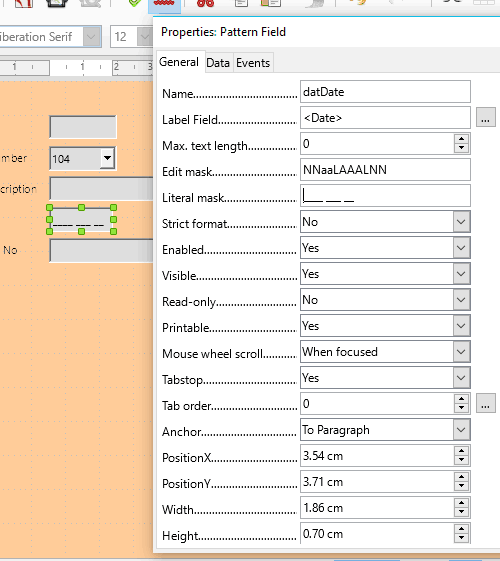
Task: Open the Anchor To Paragraph dropdown
Action: coord(461,430)
